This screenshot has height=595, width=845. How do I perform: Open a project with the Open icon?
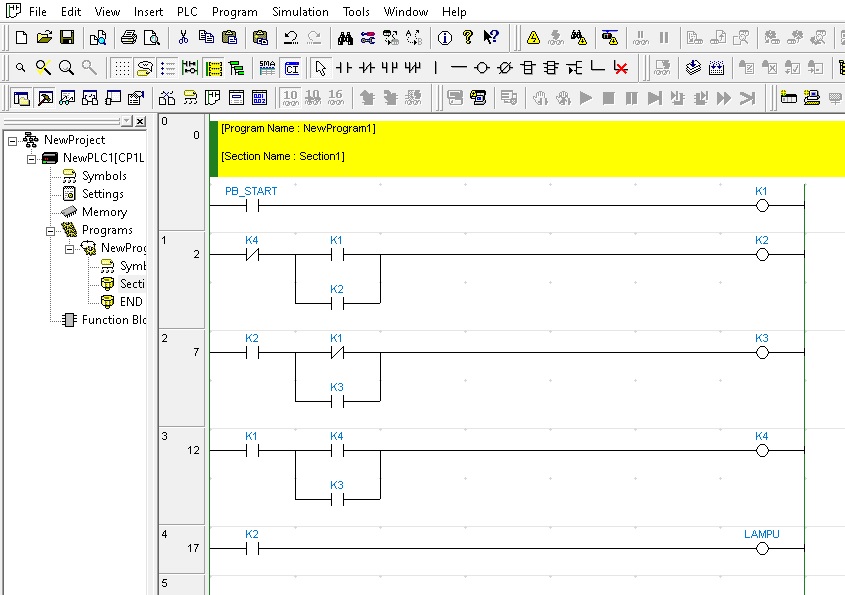(44, 38)
